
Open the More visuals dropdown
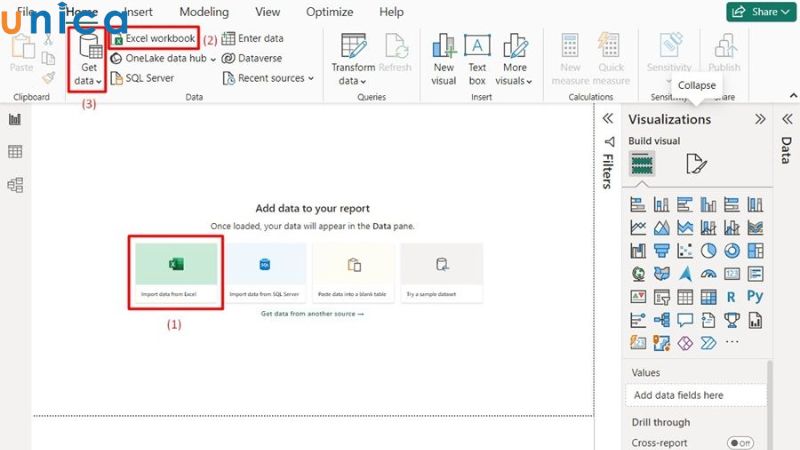tap(514, 60)
